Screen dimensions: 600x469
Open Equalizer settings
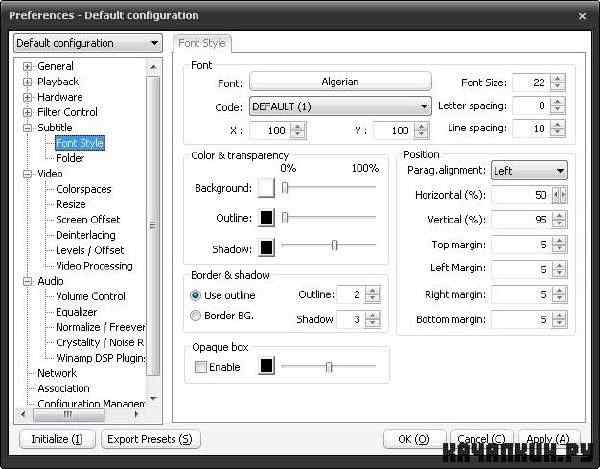click(77, 312)
